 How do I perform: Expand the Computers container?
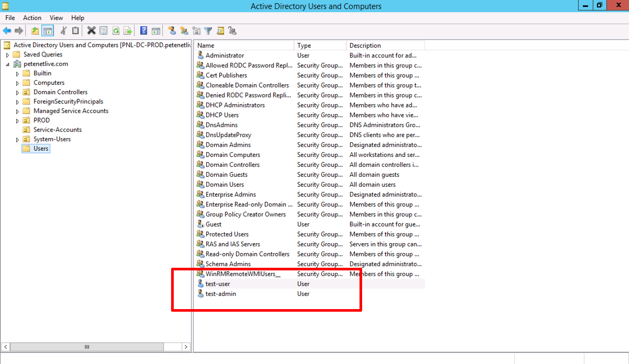point(17,83)
